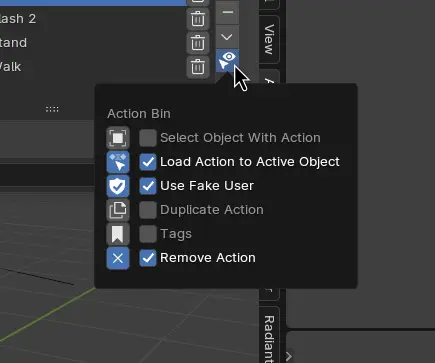
Task: Click the Tags bookmark icon
Action: 118,234
